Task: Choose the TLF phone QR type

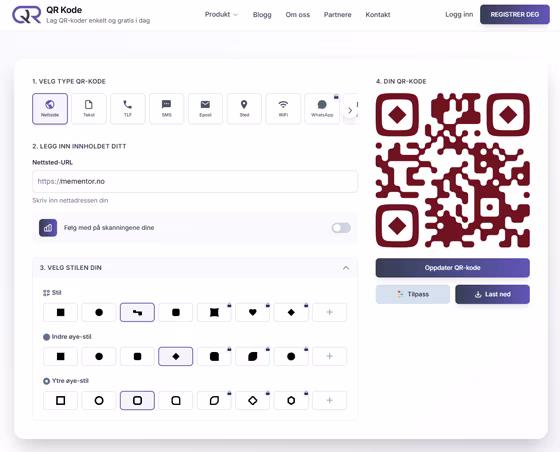Action: 128,109
